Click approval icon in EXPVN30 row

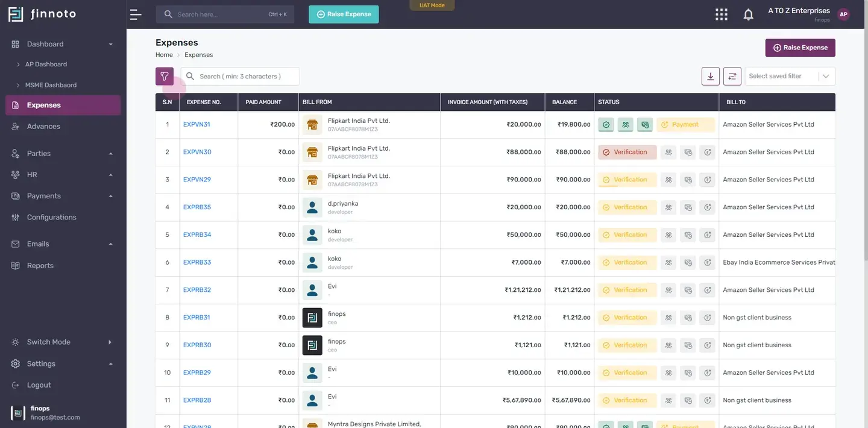point(668,153)
